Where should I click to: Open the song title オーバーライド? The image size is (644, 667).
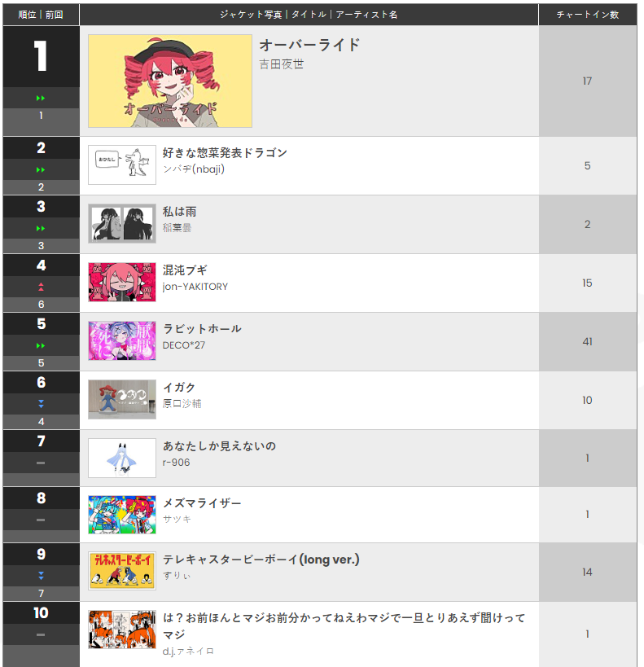pyautogui.click(x=309, y=45)
